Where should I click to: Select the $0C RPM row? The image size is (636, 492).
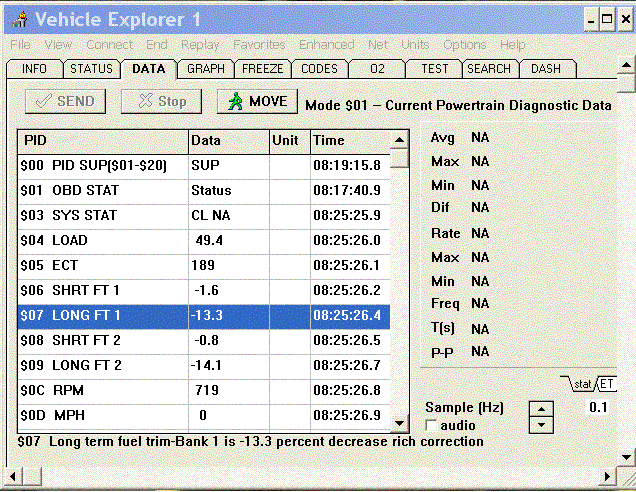pyautogui.click(x=100, y=390)
